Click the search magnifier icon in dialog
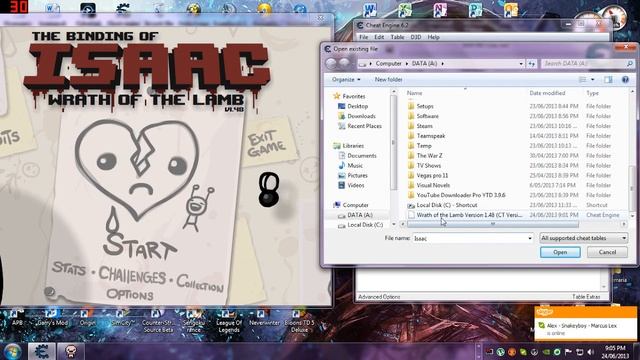The image size is (640, 360). (629, 64)
